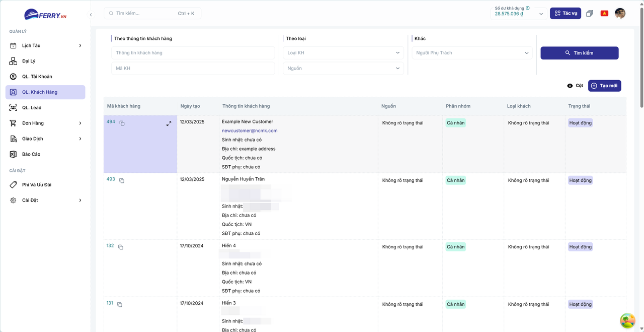This screenshot has width=644, height=332.
Task: Toggle column visibility with the Cột eye
Action: [x=575, y=86]
